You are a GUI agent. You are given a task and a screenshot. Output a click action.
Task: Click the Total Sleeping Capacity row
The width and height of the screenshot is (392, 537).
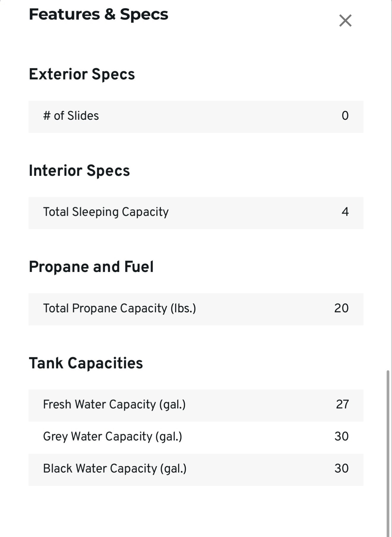(196, 213)
